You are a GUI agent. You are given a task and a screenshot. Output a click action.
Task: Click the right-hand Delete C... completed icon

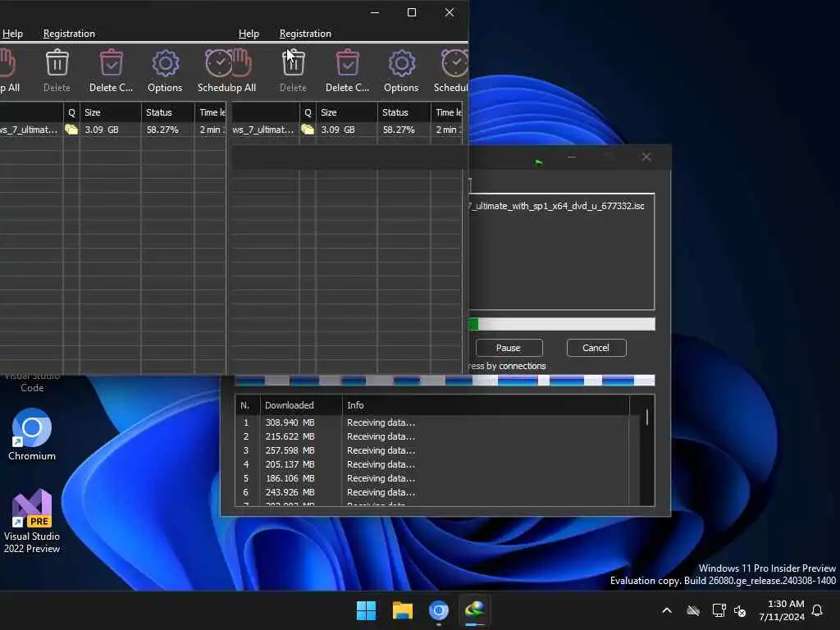point(347,63)
